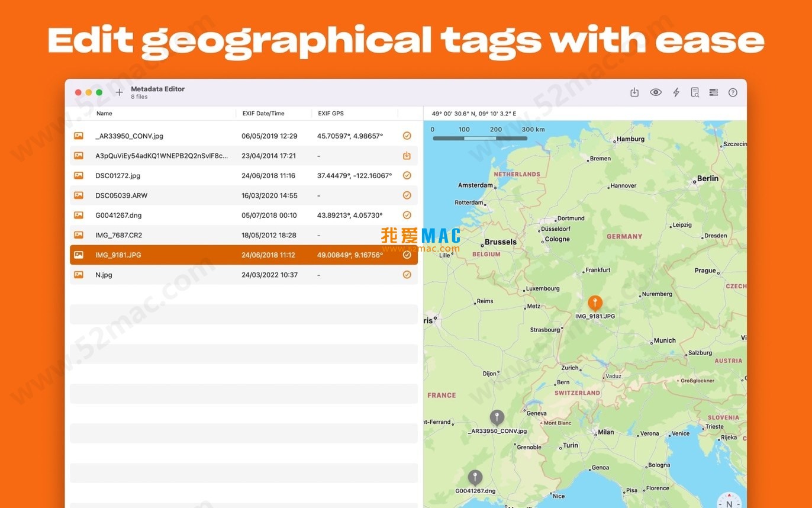Click the image icon of A3pQuViEy54 file

78,156
